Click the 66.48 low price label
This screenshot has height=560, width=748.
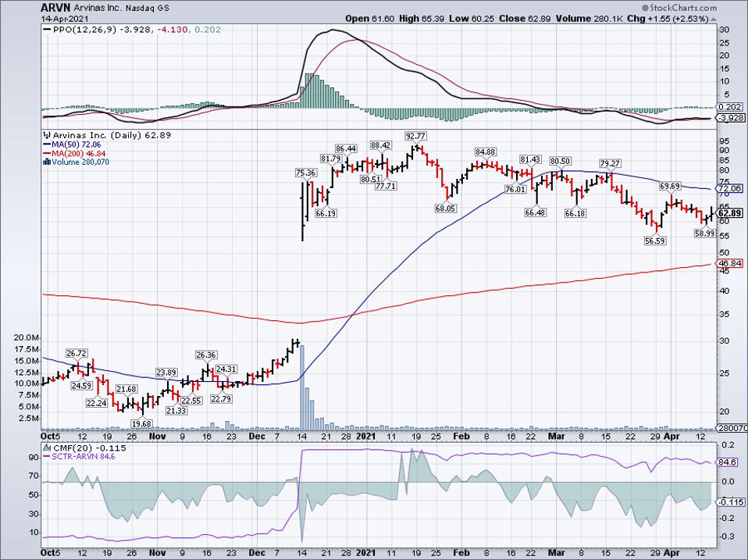536,212
